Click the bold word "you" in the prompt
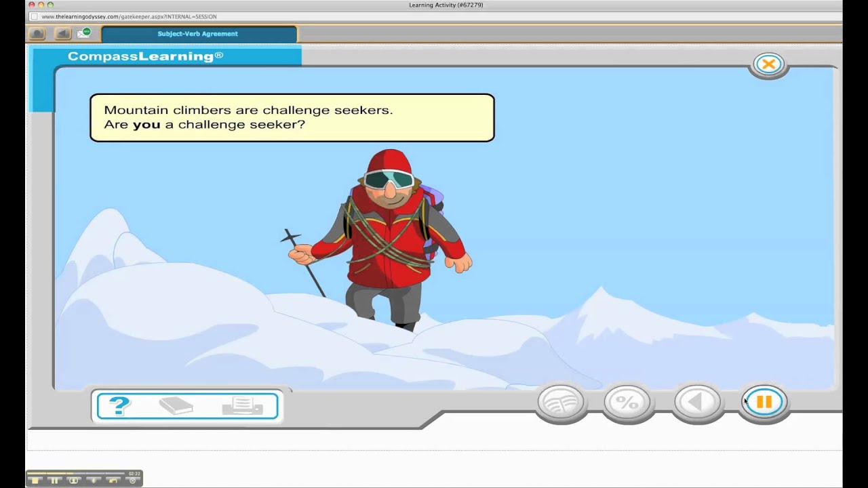Viewport: 868px width, 488px height. (146, 125)
